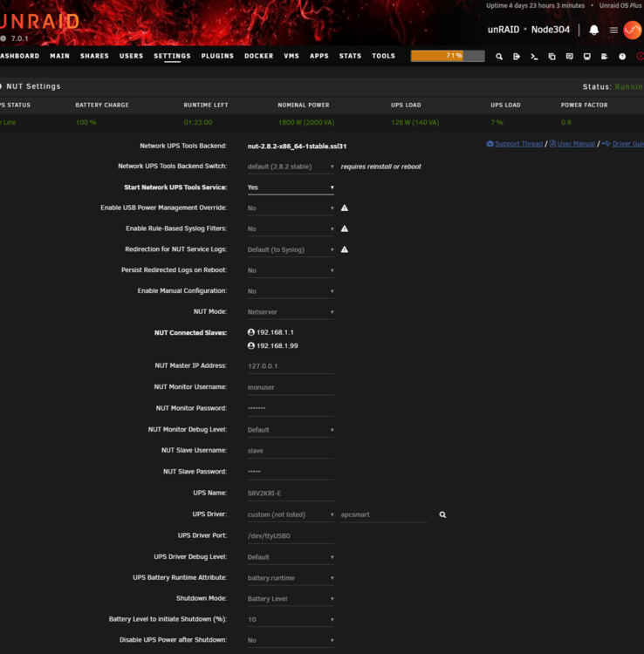This screenshot has height=654, width=644.
Task: Open the file manager copy icon
Action: 552,57
